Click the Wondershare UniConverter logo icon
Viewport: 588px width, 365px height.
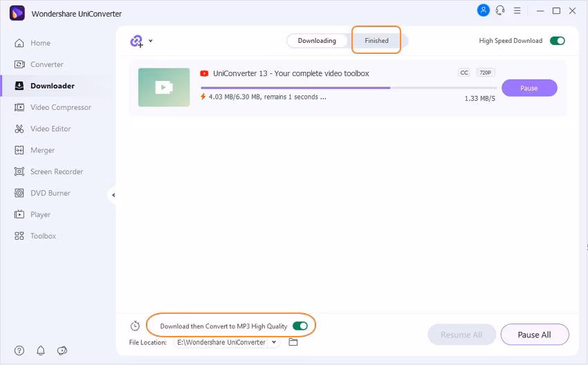pyautogui.click(x=17, y=13)
